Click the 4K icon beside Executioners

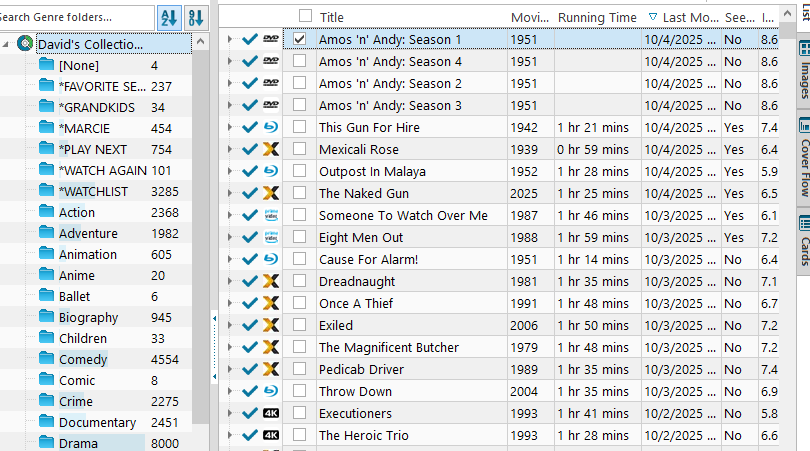pyautogui.click(x=271, y=413)
